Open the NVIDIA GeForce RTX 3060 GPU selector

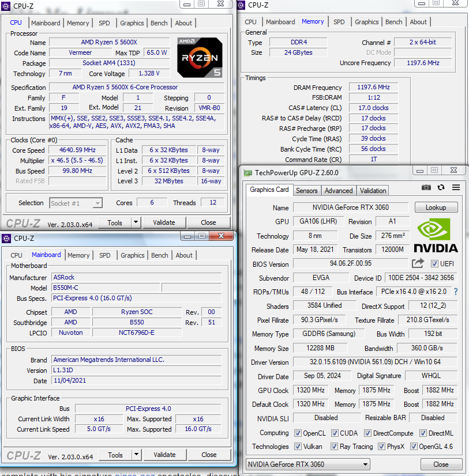pyautogui.click(x=308, y=464)
